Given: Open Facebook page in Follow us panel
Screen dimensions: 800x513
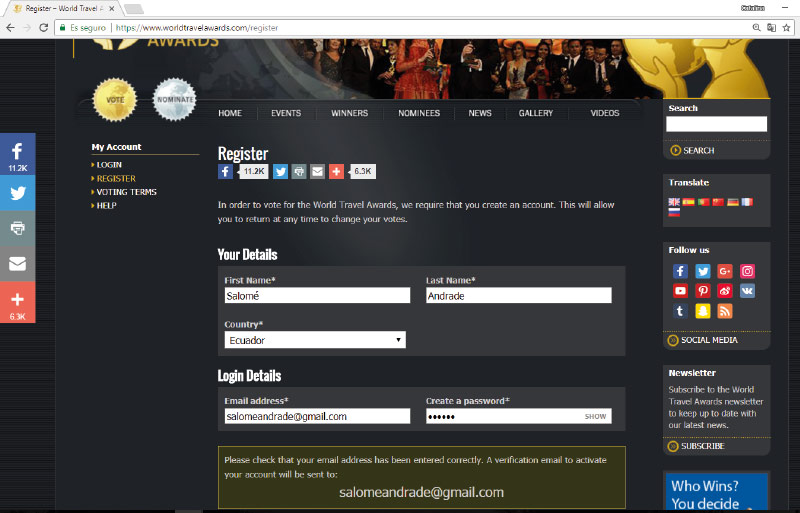Looking at the screenshot, I should click(x=680, y=271).
